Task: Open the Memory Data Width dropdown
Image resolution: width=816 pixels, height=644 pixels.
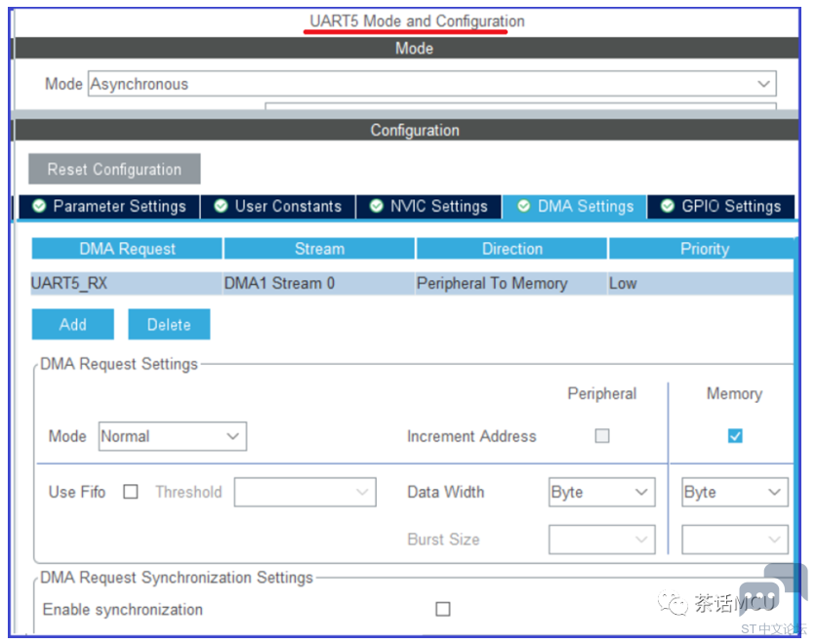Action: click(735, 492)
